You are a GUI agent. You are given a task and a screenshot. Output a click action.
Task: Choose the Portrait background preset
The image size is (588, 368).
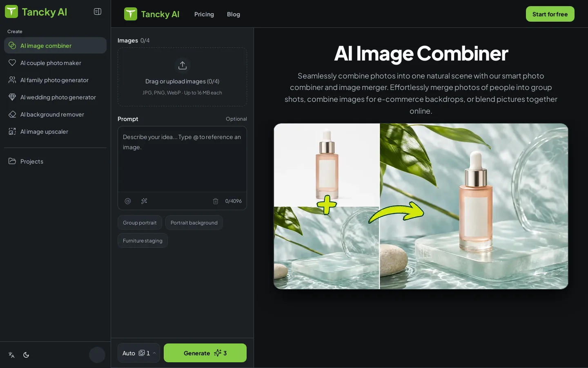(x=194, y=222)
